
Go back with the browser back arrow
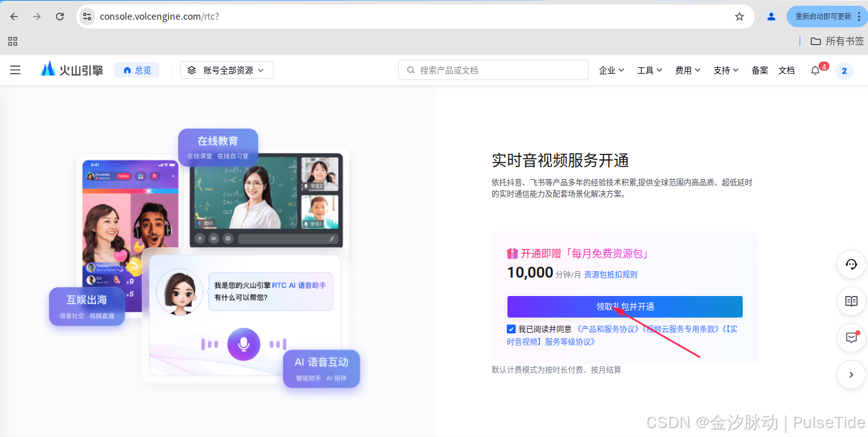(x=14, y=17)
